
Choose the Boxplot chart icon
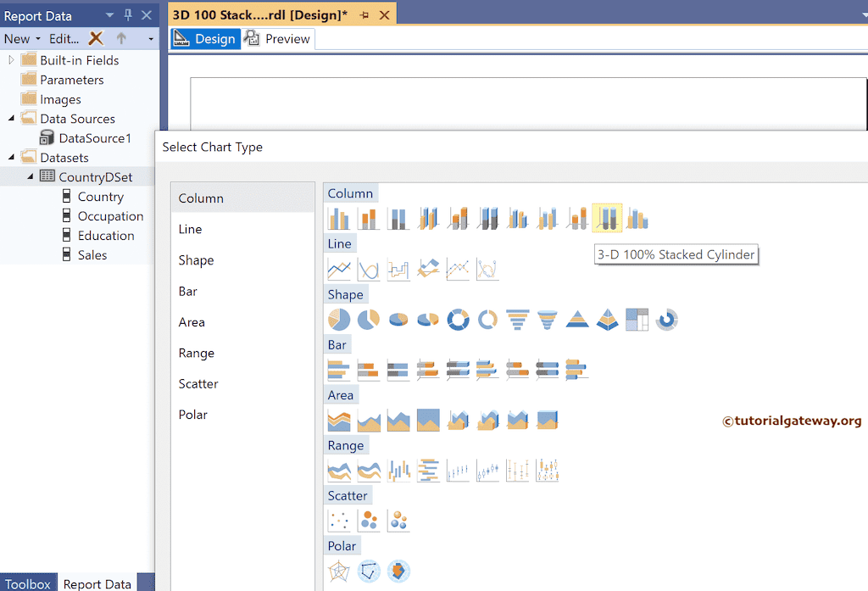click(548, 471)
